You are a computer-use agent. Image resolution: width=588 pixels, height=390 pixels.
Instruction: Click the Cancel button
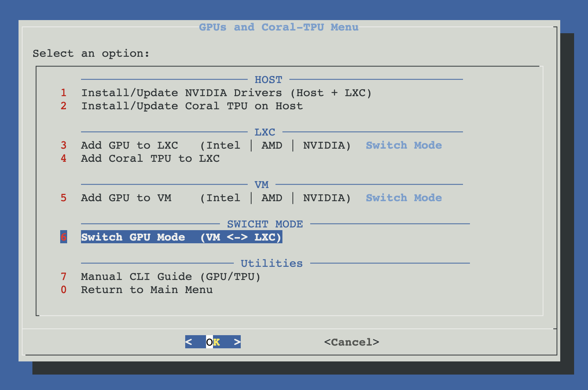click(351, 342)
